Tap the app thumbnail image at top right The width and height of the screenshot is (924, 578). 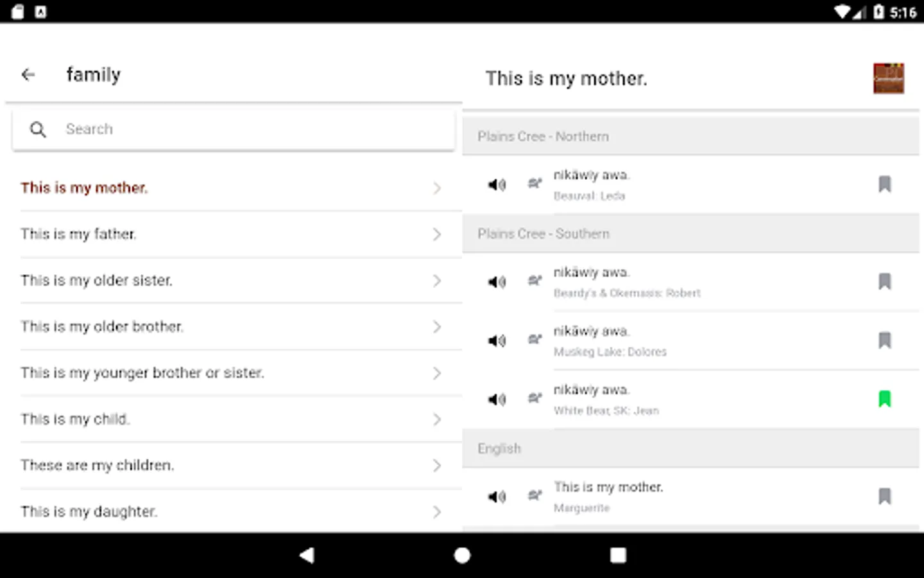pyautogui.click(x=888, y=78)
